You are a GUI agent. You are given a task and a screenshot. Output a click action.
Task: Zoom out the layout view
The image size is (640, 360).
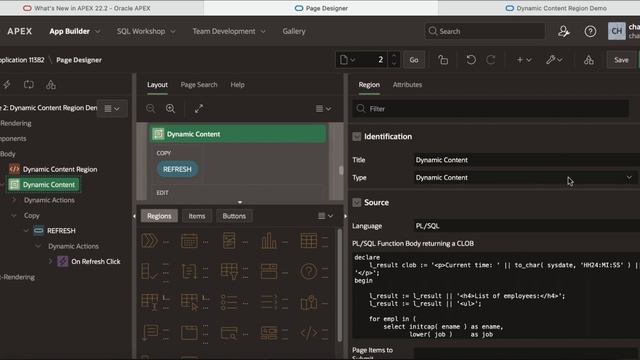coord(151,109)
